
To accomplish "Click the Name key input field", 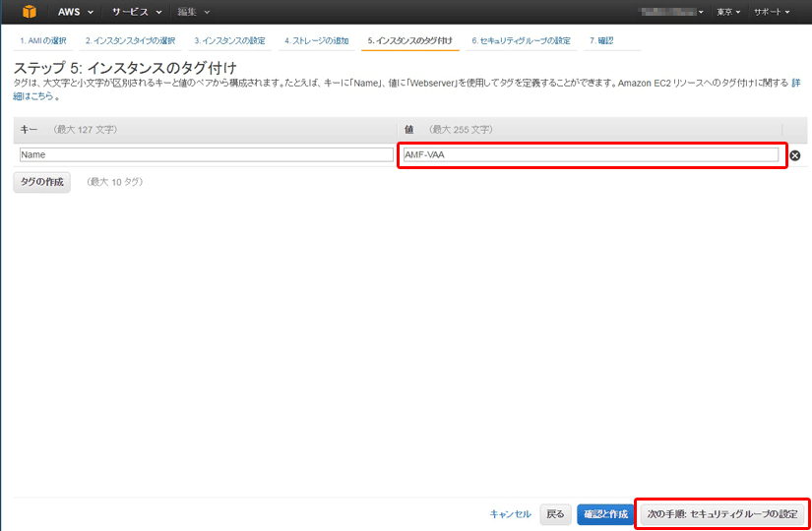I will (x=206, y=154).
